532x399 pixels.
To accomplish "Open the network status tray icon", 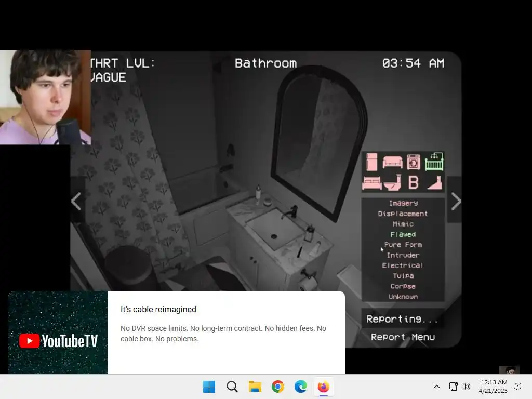I will tap(453, 387).
